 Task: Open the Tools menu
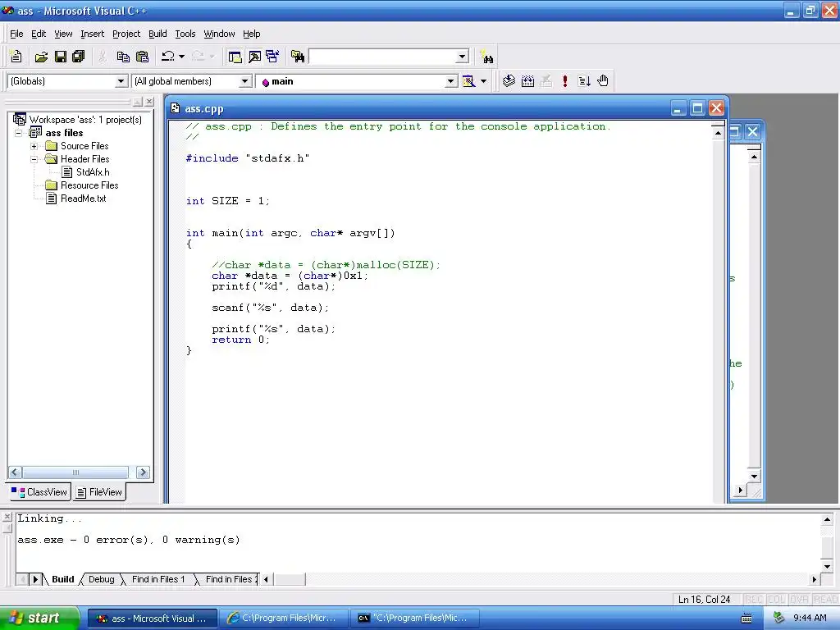point(185,34)
